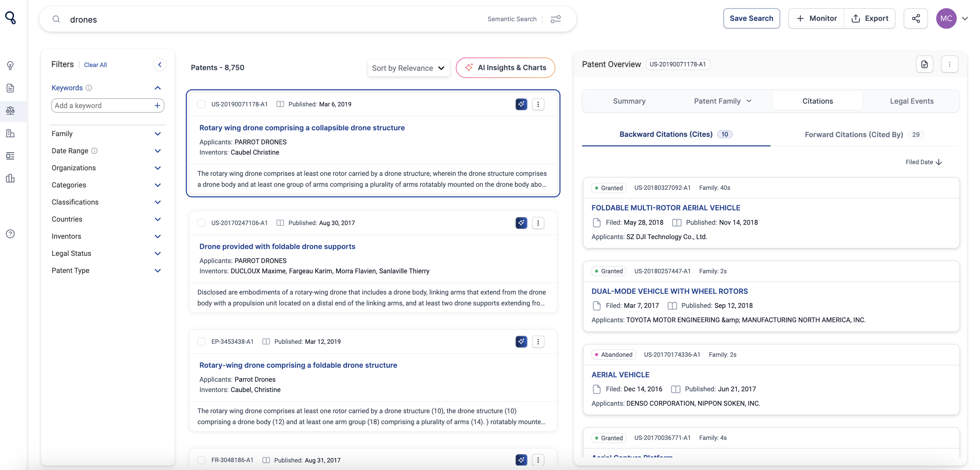Open the buildings sidebar icon
980x470 pixels.
click(10, 133)
